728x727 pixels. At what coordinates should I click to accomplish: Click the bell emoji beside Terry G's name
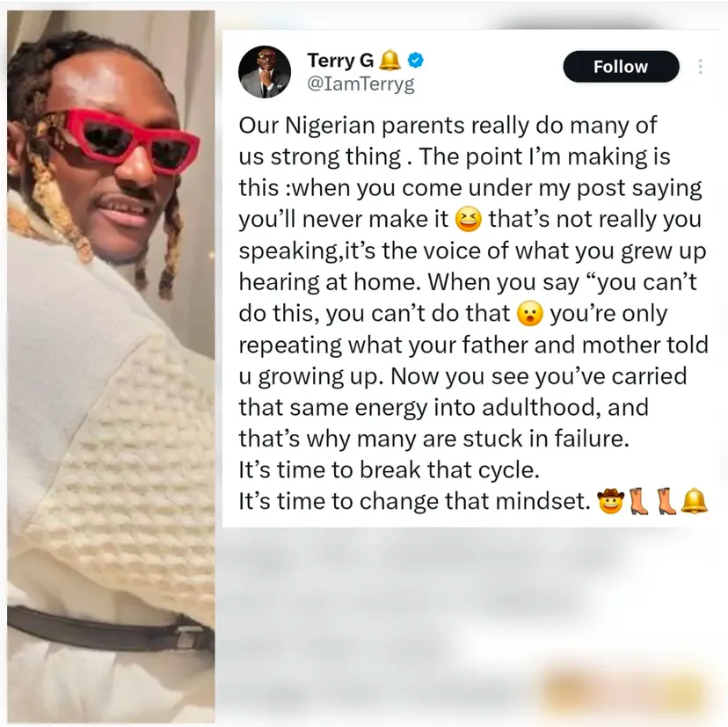tap(390, 61)
